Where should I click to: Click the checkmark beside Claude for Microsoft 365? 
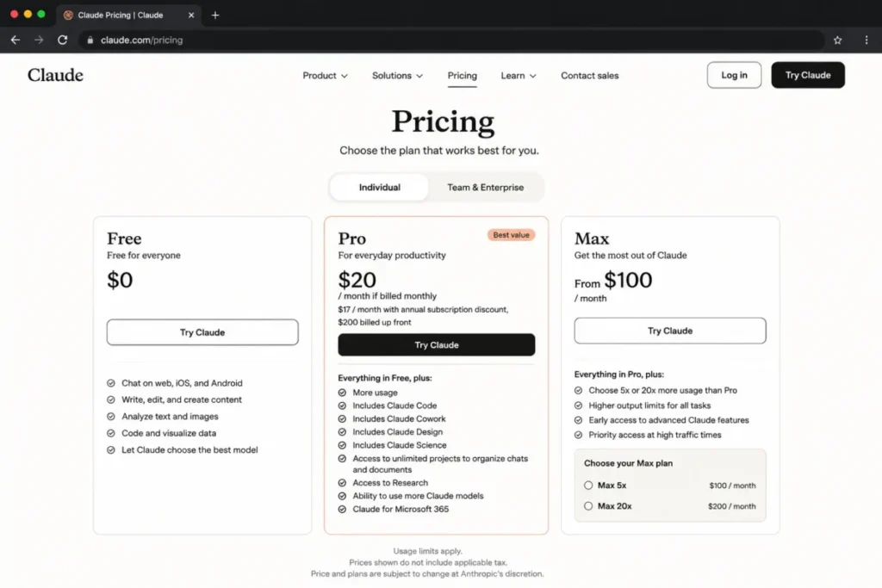pos(342,510)
